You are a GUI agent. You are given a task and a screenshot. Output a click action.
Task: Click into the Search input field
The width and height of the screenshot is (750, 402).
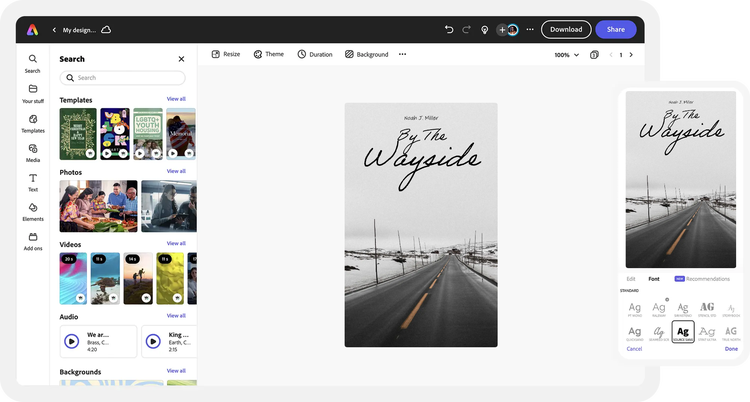pos(122,78)
